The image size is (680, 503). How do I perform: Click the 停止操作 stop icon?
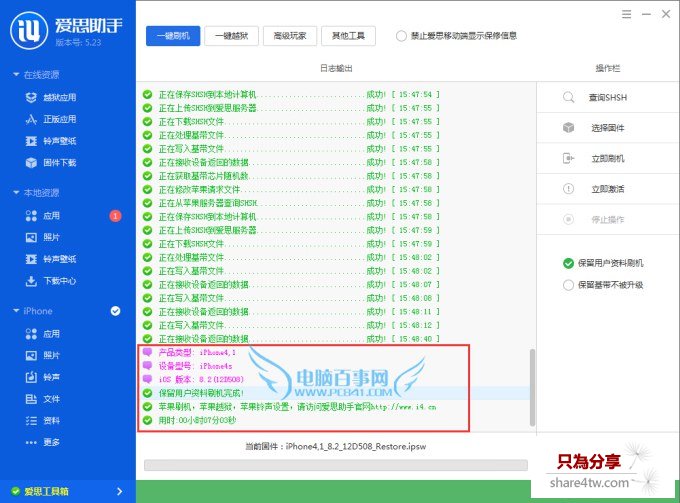point(569,219)
